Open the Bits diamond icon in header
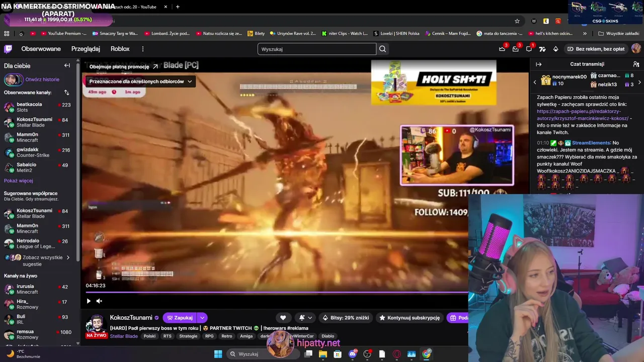The width and height of the screenshot is (644, 362). pyautogui.click(x=555, y=49)
